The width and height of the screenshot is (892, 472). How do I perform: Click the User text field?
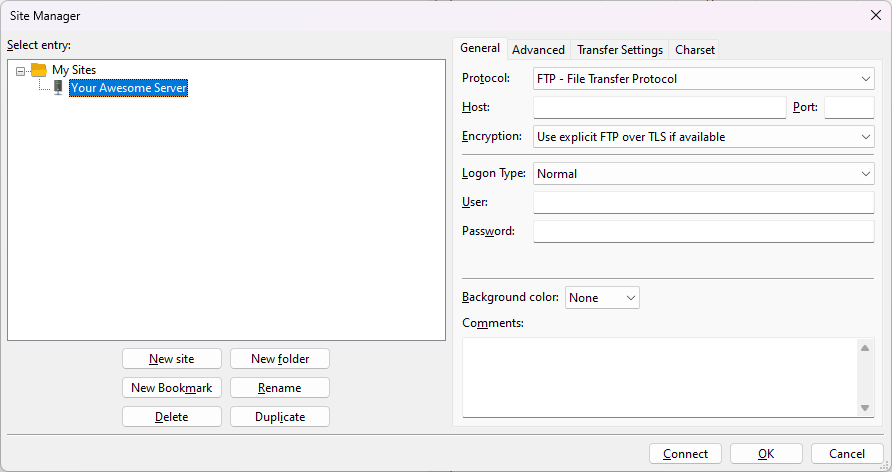click(x=703, y=203)
